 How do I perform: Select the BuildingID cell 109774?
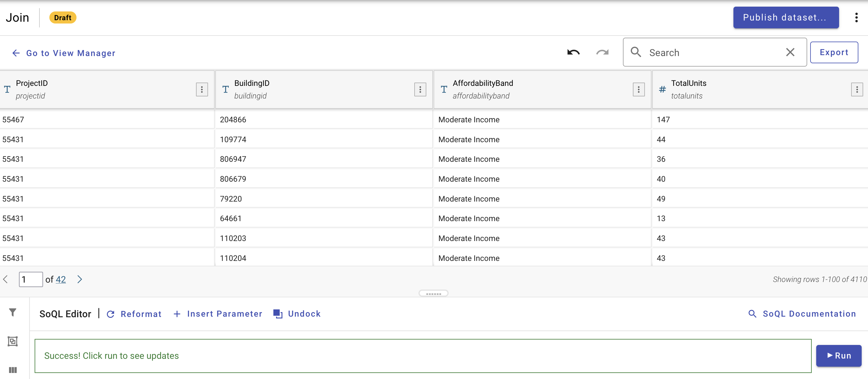pos(324,139)
